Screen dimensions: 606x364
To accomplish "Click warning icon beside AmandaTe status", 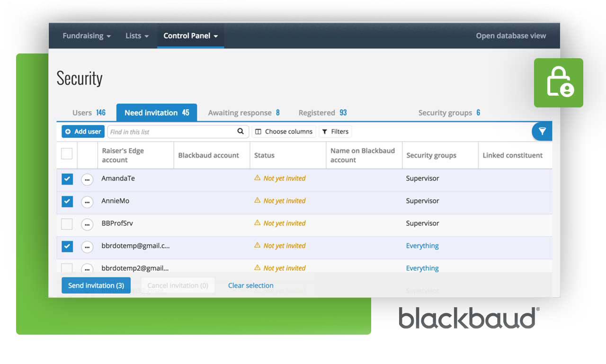I will (x=258, y=178).
